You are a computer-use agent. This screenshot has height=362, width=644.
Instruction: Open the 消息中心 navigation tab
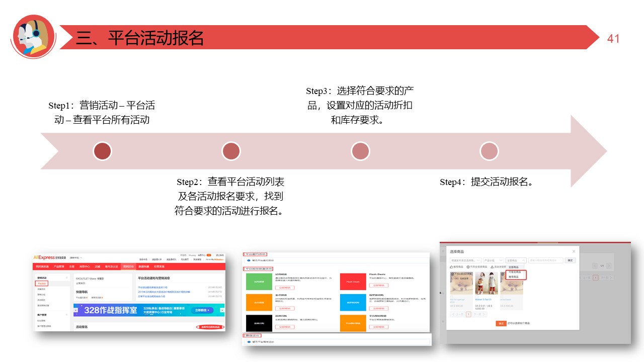85,266
